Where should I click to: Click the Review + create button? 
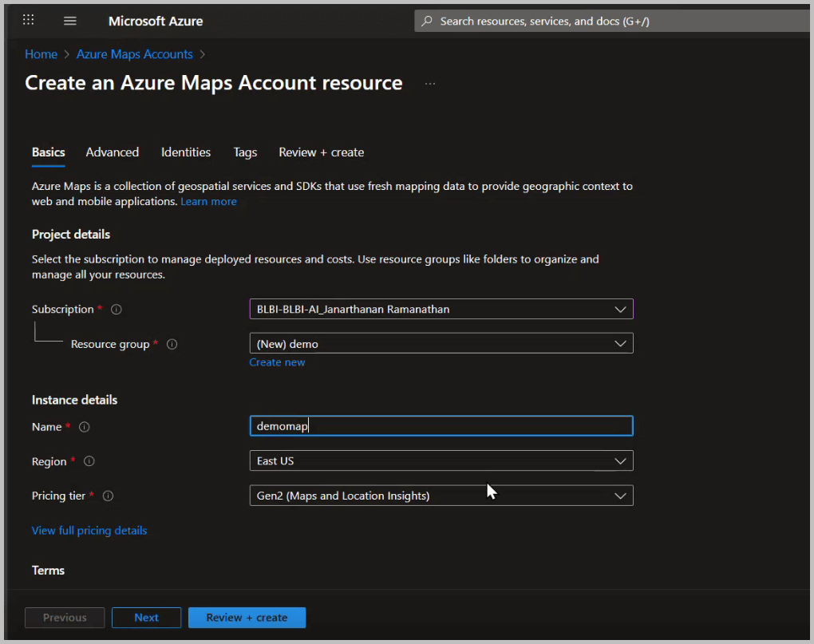[x=247, y=617]
